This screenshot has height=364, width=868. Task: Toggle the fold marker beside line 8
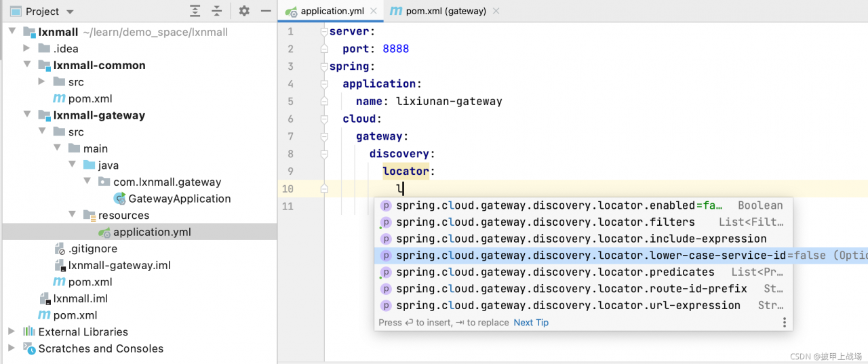coord(324,154)
